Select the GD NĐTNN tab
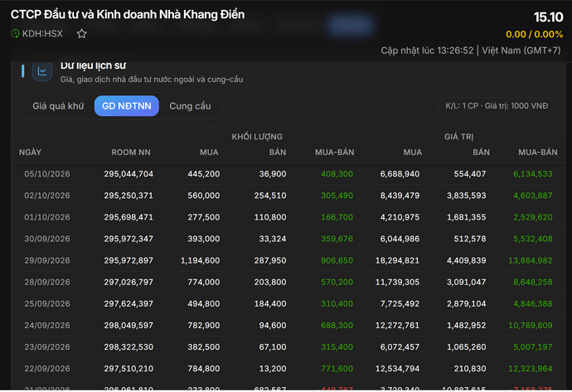572x392 pixels. pyautogui.click(x=127, y=106)
